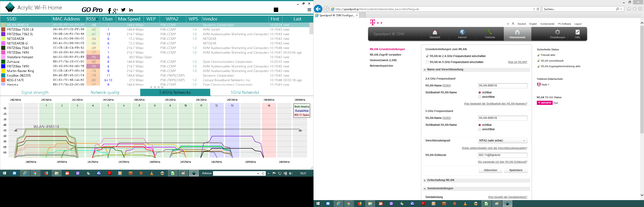Refresh the Speedport page in IE
This screenshot has height=207, width=644.
tap(538, 9)
